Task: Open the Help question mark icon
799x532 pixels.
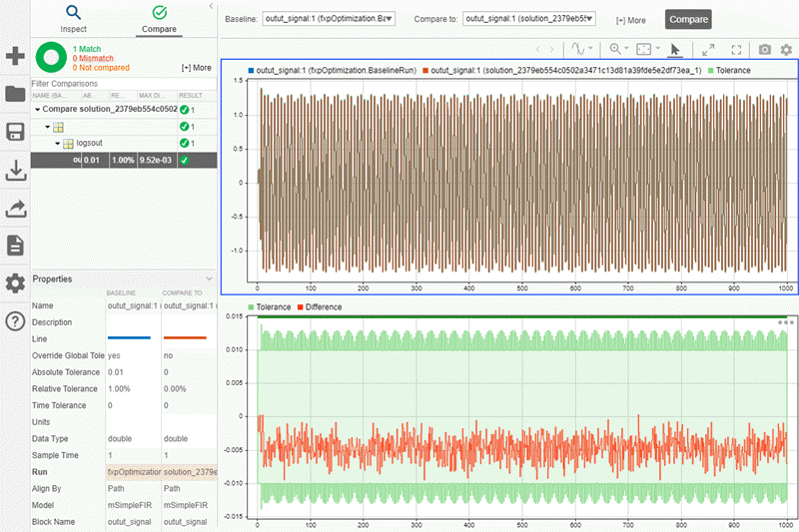Action: point(15,320)
